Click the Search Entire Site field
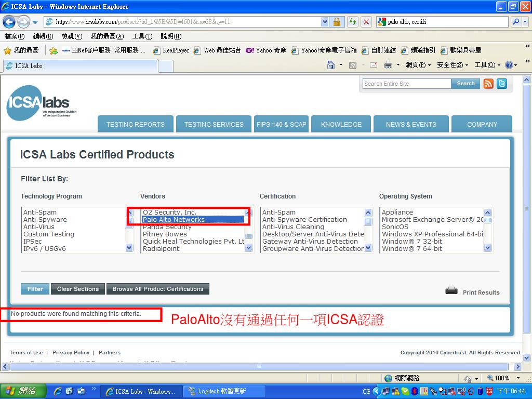This screenshot has width=532, height=399. (x=407, y=84)
